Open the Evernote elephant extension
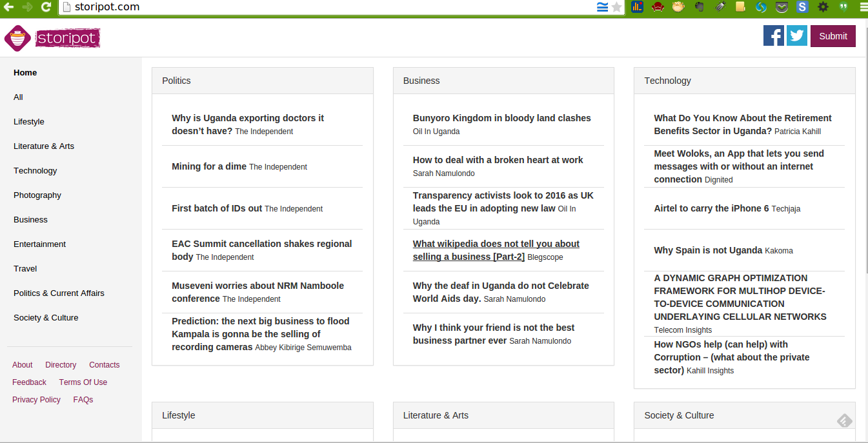Image resolution: width=868 pixels, height=443 pixels. click(x=699, y=7)
